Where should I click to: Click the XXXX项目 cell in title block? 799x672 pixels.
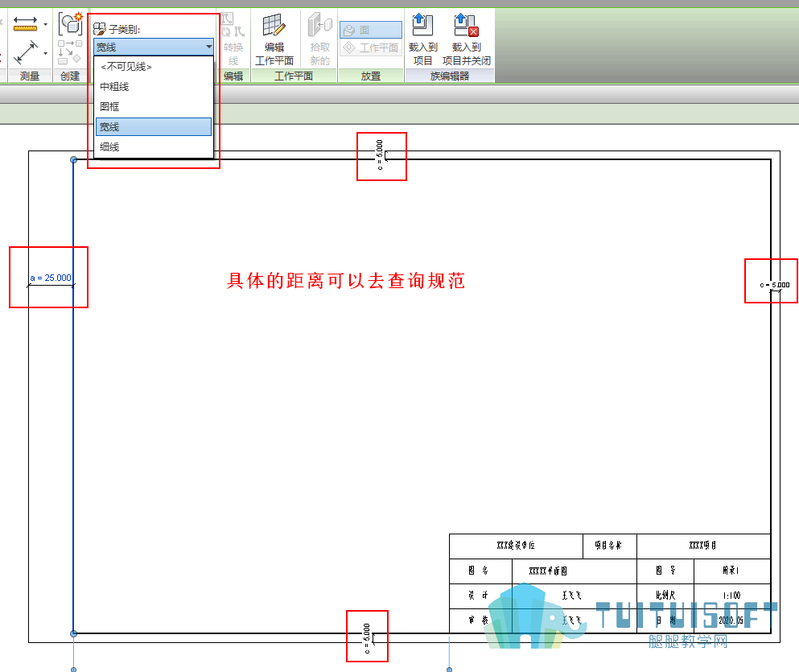point(703,546)
